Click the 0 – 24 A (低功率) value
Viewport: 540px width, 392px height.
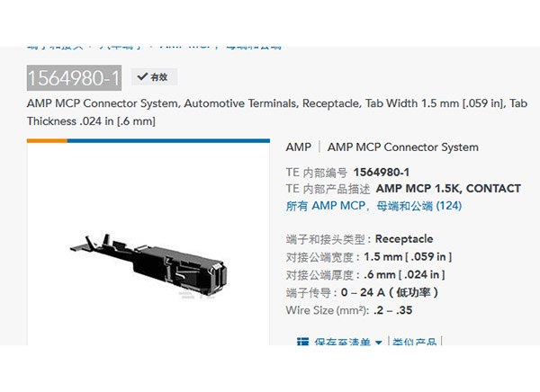click(x=389, y=292)
